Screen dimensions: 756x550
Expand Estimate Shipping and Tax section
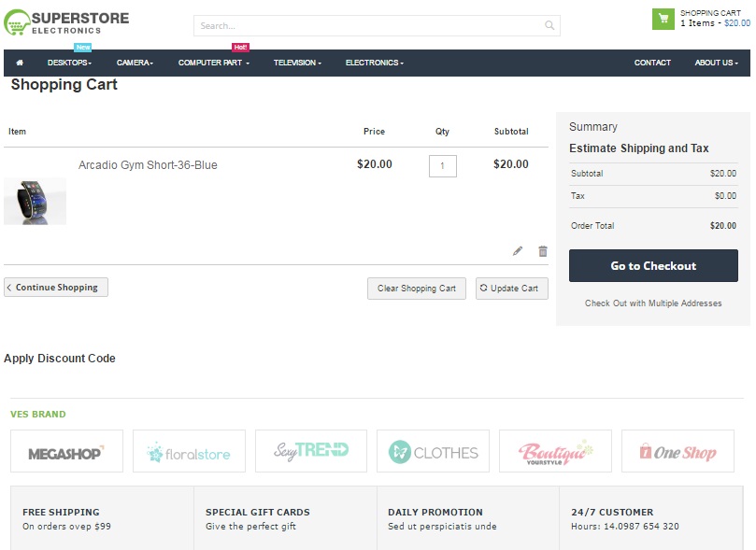[x=638, y=148]
